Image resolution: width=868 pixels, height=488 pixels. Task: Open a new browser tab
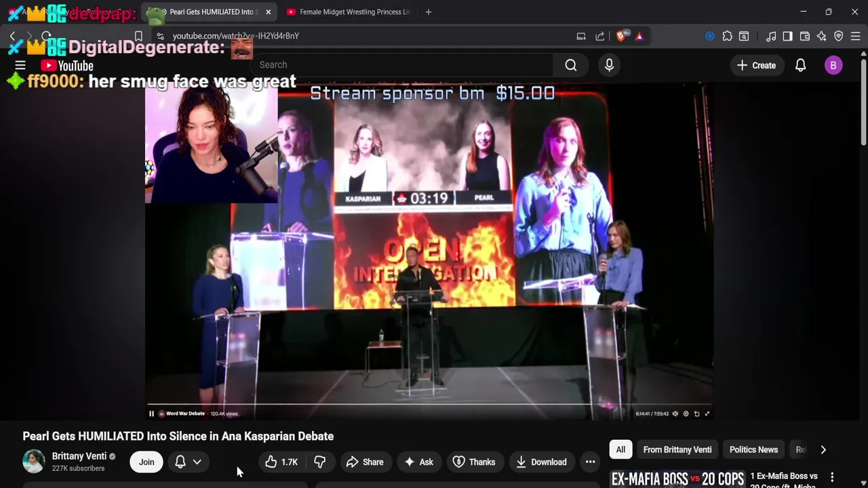point(428,12)
